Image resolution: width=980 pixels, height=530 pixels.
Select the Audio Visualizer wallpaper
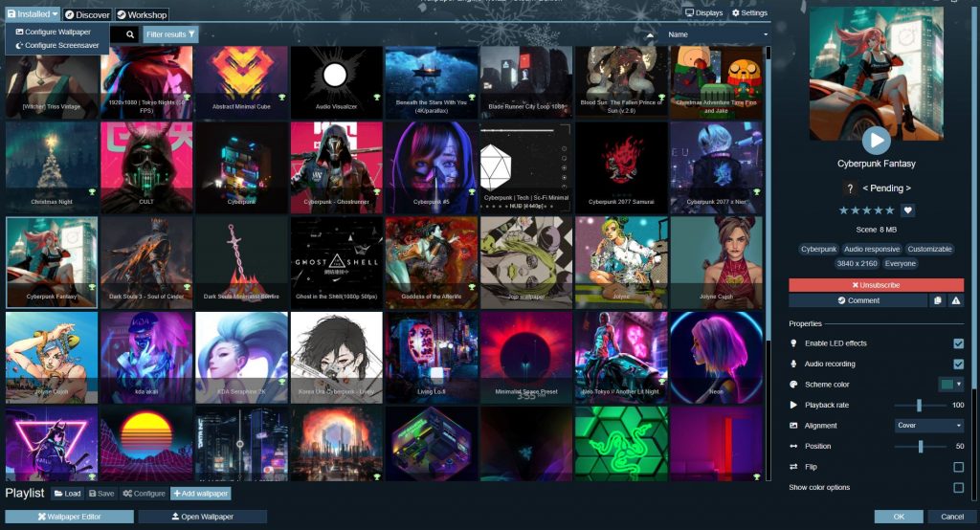[336, 82]
